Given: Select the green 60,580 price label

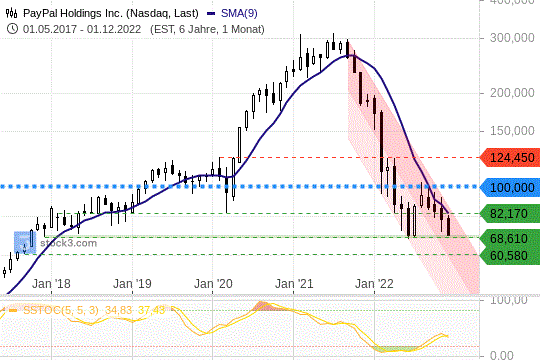Looking at the screenshot, I should click(510, 256).
